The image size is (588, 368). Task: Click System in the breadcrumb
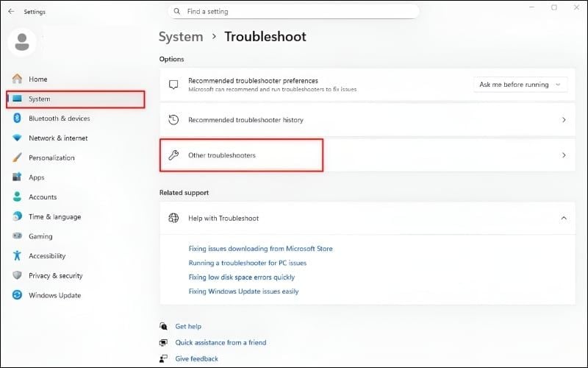[x=181, y=37]
